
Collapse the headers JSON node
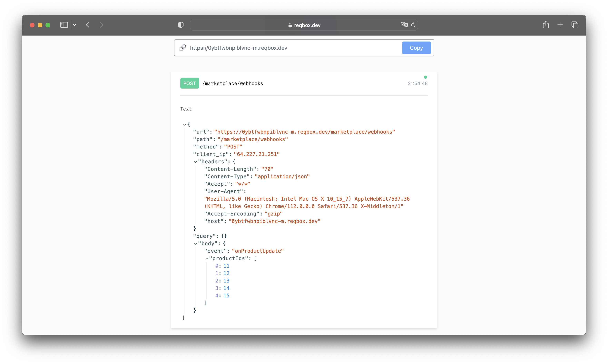pos(196,162)
